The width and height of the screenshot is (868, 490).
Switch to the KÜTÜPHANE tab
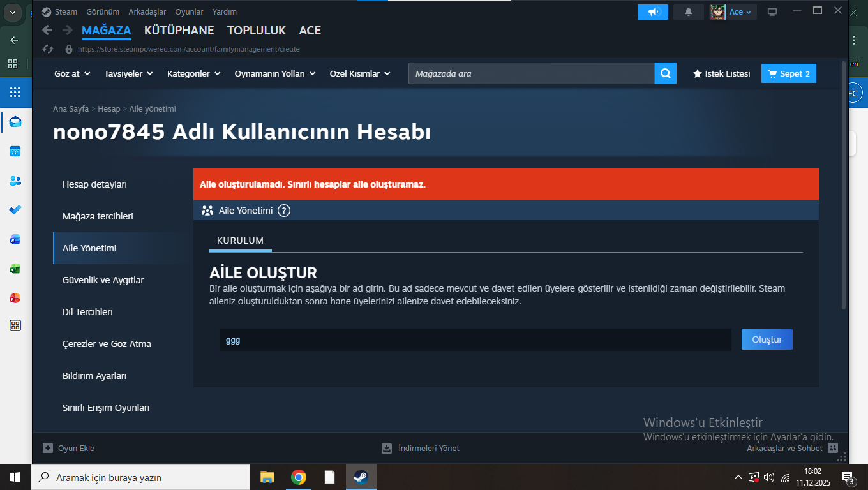tap(179, 30)
